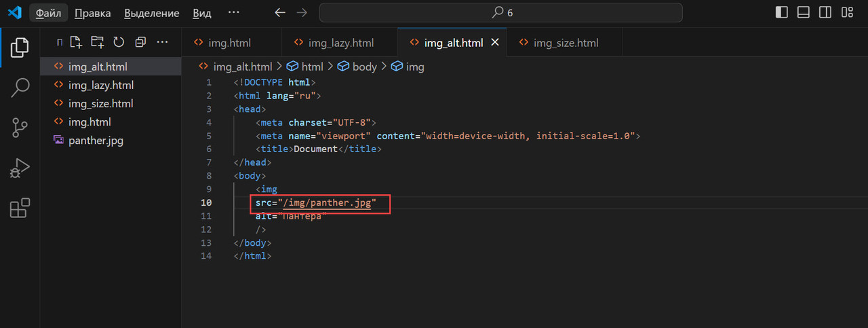868x328 pixels.
Task: Open panther.jpg from the file explorer
Action: 111,141
